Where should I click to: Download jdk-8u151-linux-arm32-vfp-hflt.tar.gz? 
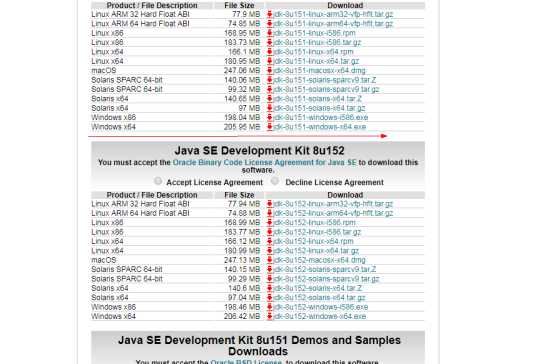[333, 14]
